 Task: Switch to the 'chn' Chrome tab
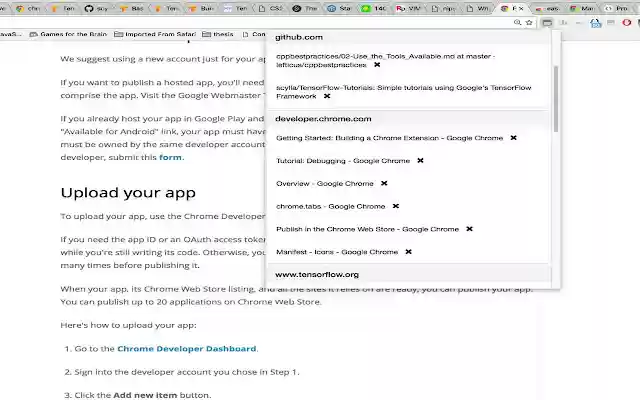(x=28, y=8)
